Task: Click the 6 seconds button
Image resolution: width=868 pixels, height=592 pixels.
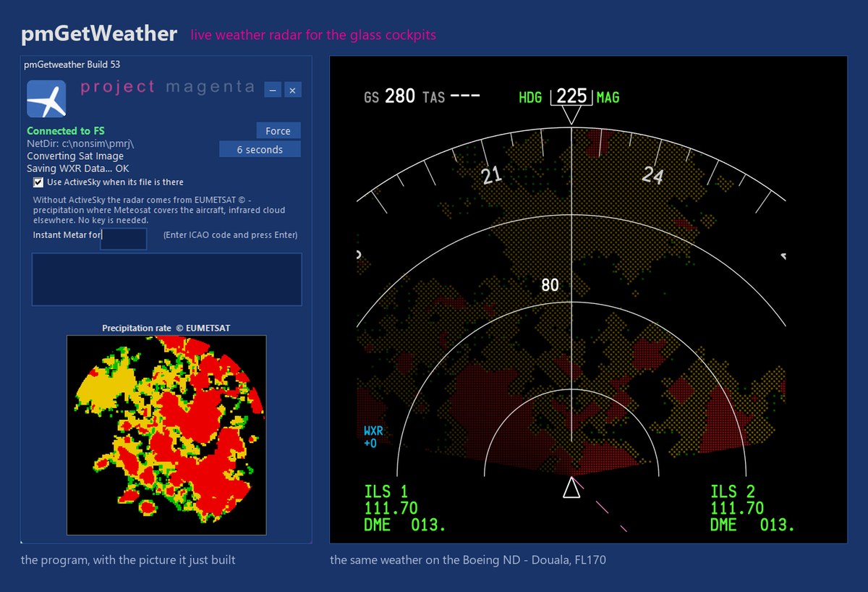Action: click(x=260, y=150)
